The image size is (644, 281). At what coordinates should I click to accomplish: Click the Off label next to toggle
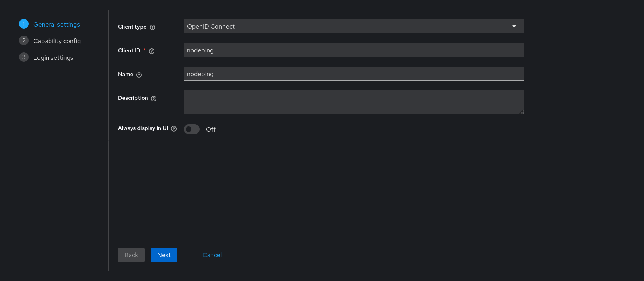click(x=211, y=130)
